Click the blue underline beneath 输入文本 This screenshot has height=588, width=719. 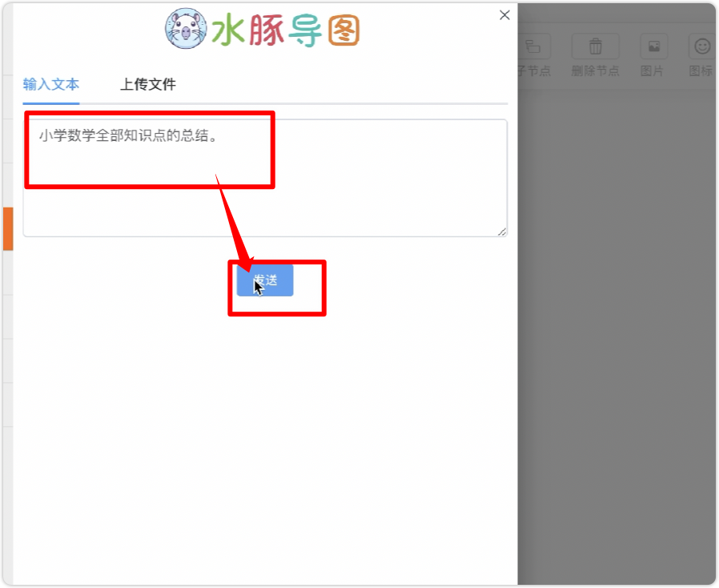point(51,103)
